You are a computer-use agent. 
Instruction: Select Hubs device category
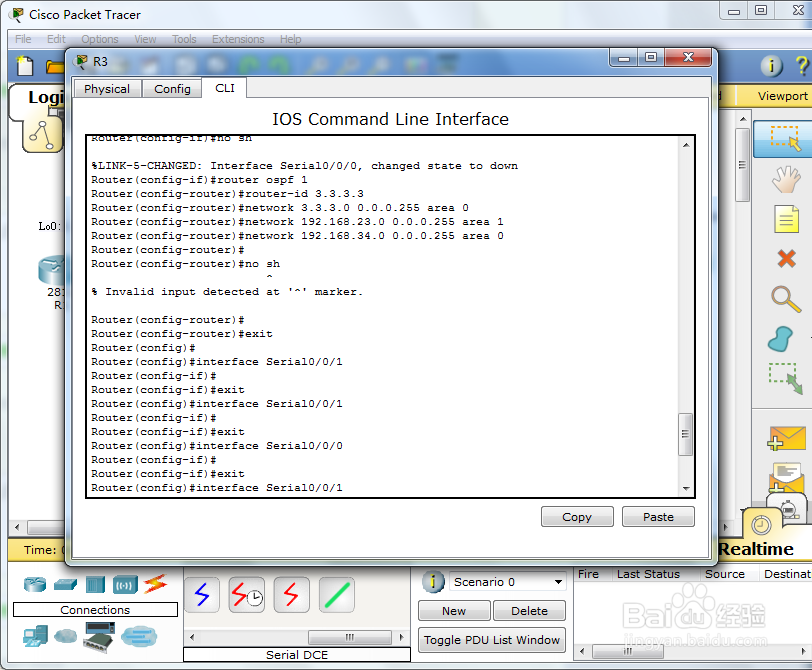[x=95, y=585]
